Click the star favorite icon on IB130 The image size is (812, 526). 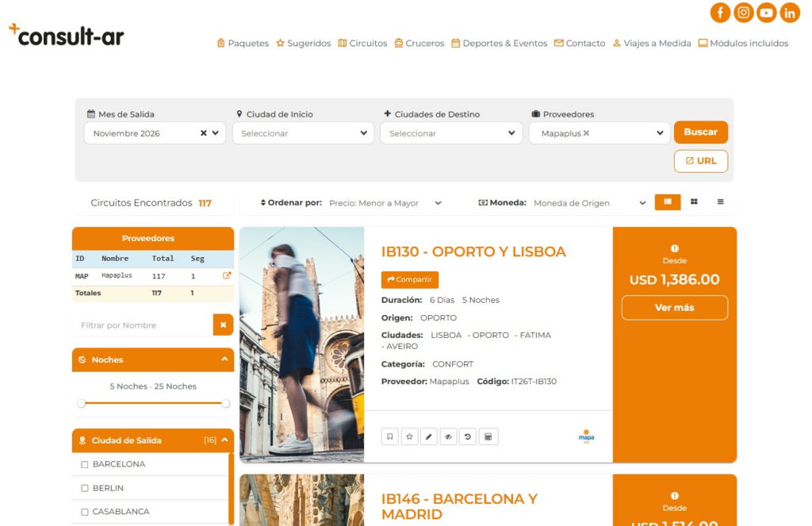(409, 436)
